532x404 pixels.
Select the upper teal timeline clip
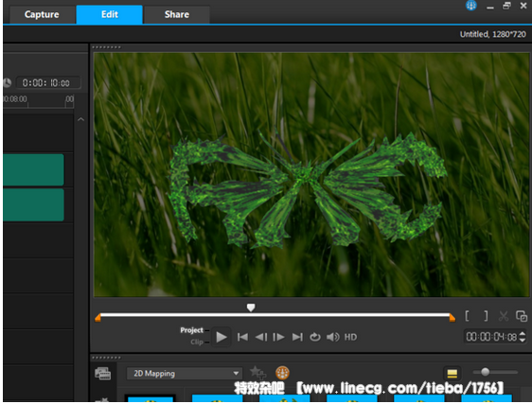pyautogui.click(x=33, y=169)
